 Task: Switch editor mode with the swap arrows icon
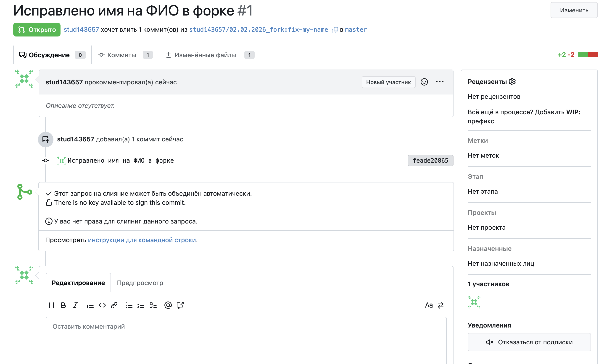pyautogui.click(x=441, y=305)
